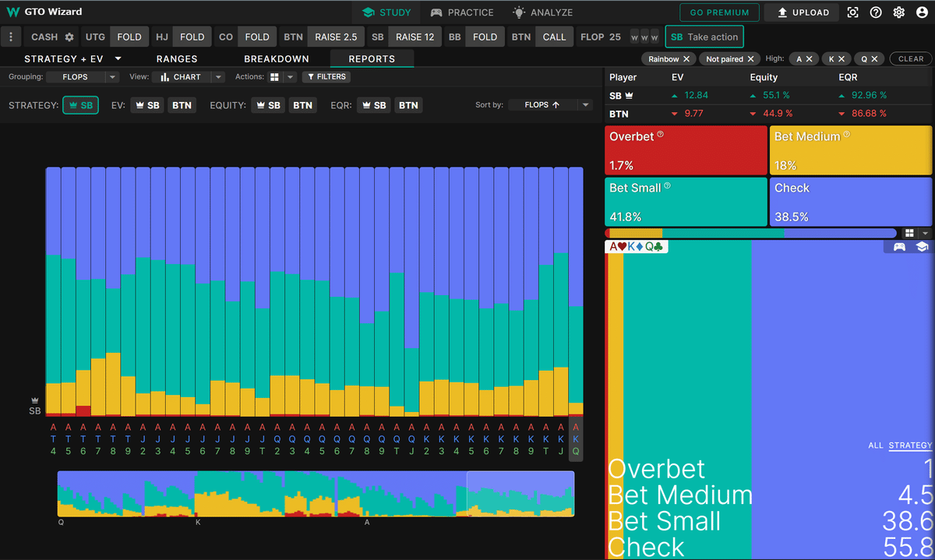Screen dimensions: 935x560
Task: Toggle EQUITY view for SB
Action: coord(269,105)
